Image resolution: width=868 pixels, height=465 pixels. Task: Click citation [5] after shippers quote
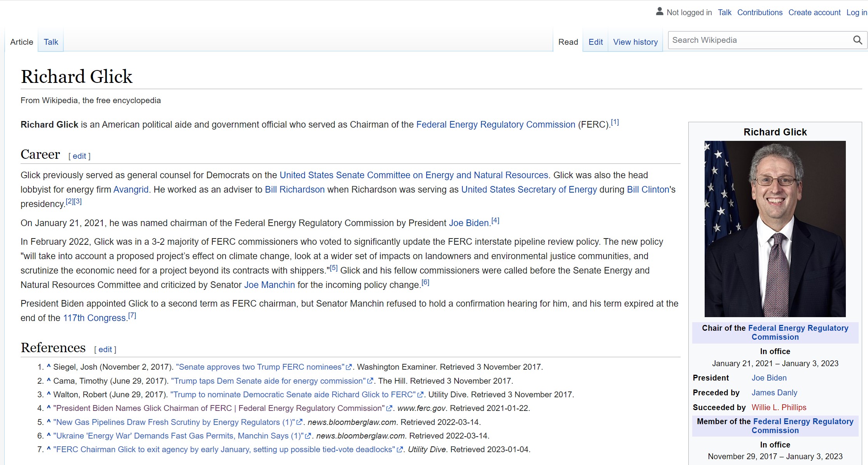(334, 268)
